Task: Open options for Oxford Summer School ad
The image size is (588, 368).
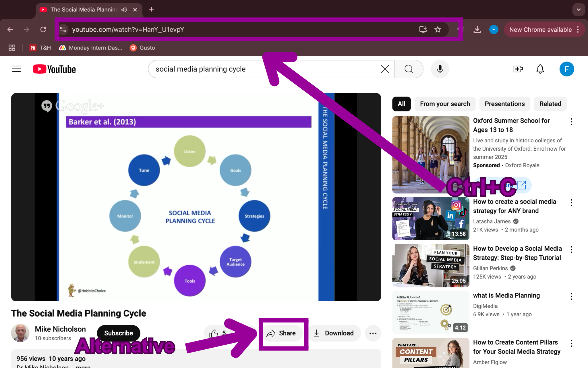Action: click(571, 122)
